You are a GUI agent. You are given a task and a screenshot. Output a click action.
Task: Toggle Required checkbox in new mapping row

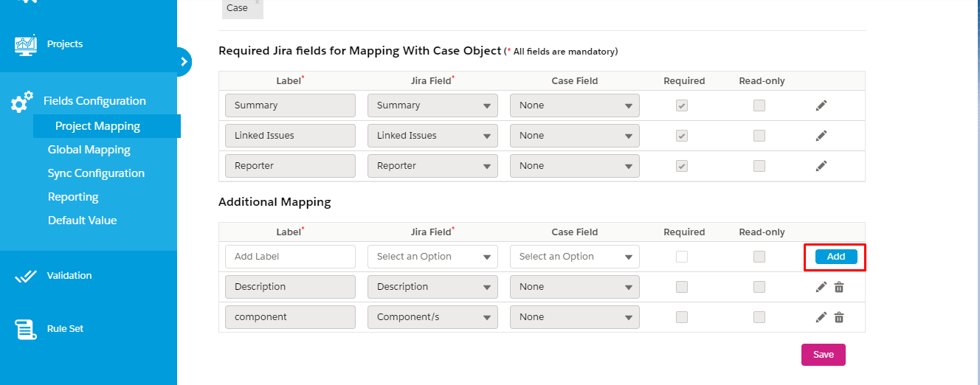point(682,257)
